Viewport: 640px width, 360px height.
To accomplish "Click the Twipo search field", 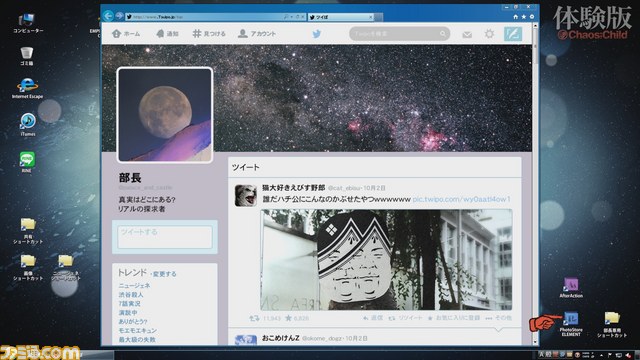I will pyautogui.click(x=399, y=34).
